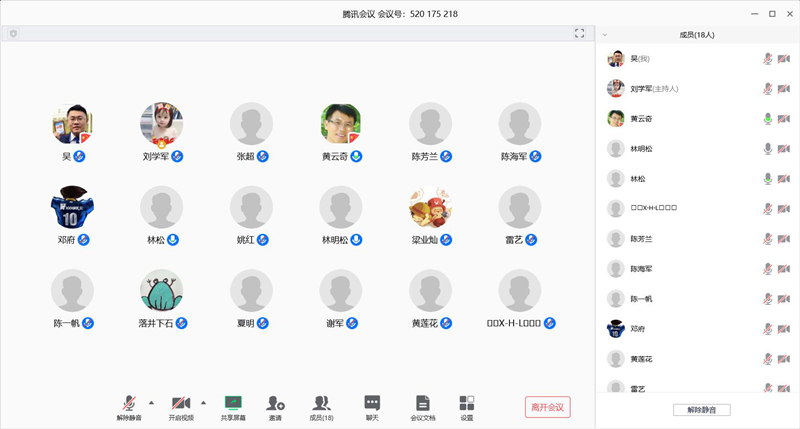Click the Share Screen (共享屏幕) icon
Viewport: 800px width, 429px height.
coord(233,403)
